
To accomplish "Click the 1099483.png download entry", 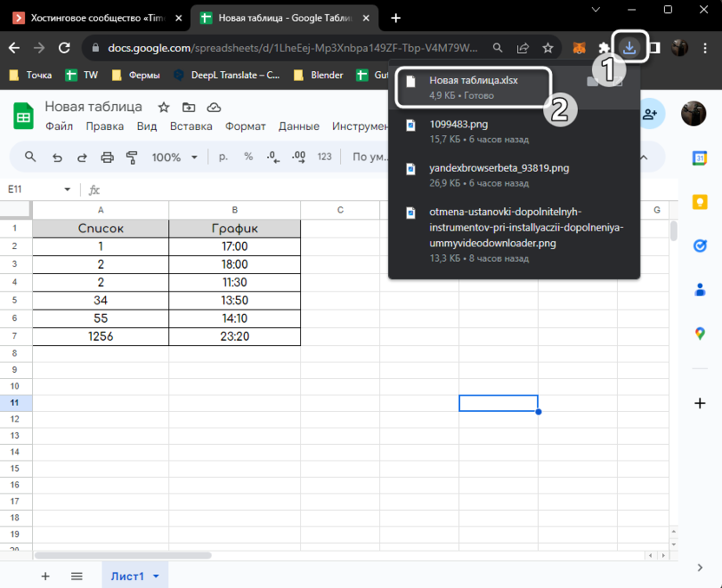I will pos(460,124).
